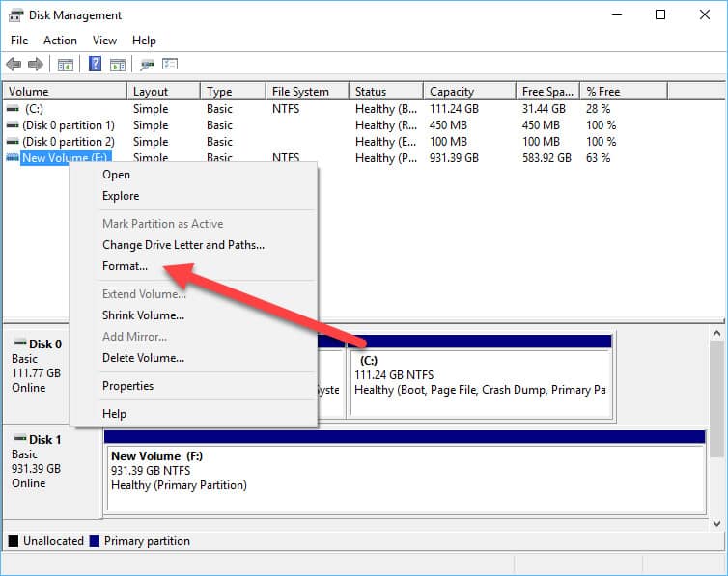Toggle the action pane toolbar icon

point(118,65)
